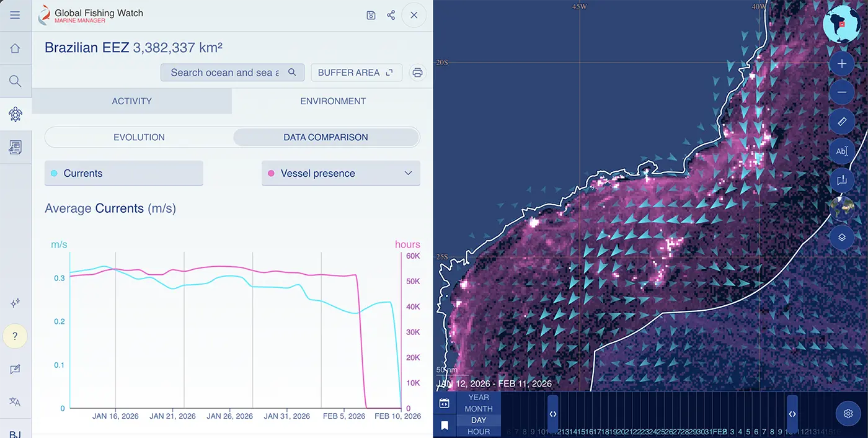Click the Currents dataset button
The image size is (868, 438).
point(123,173)
